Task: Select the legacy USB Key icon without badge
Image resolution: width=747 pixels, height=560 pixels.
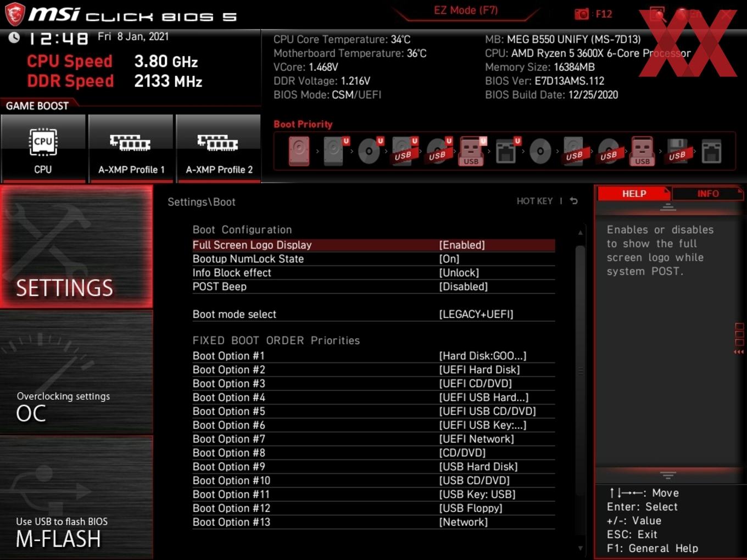Action: coord(643,151)
